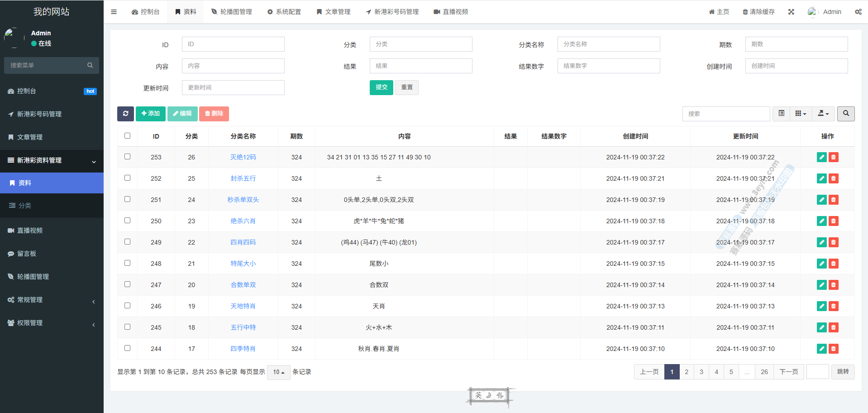Click the sidebar collapse hamburger icon
This screenshot has height=413, width=868.
[114, 12]
